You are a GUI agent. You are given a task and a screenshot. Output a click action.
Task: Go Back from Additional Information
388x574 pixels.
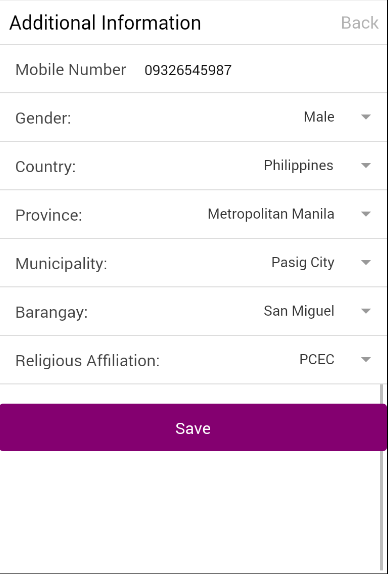(359, 23)
